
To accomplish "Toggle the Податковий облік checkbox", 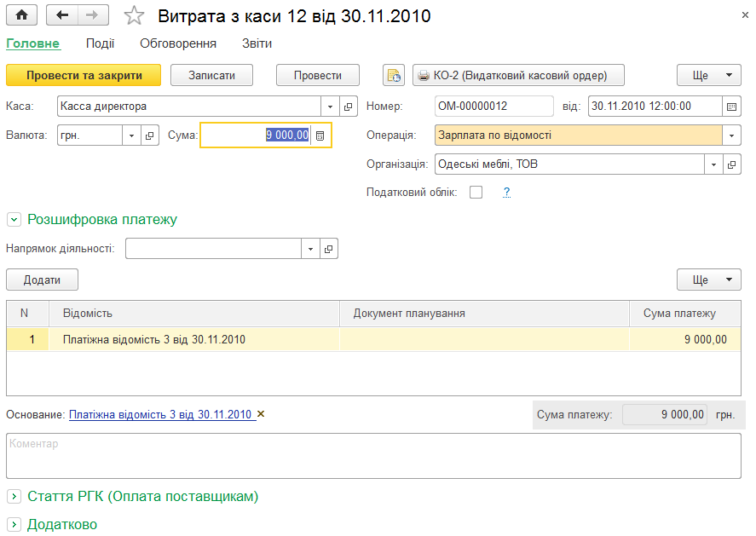I will point(476,193).
